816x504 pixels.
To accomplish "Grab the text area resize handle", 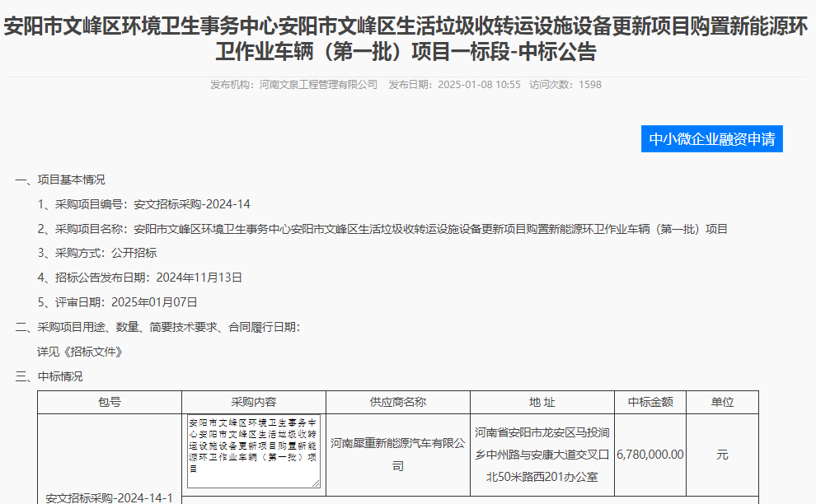I will (316, 483).
